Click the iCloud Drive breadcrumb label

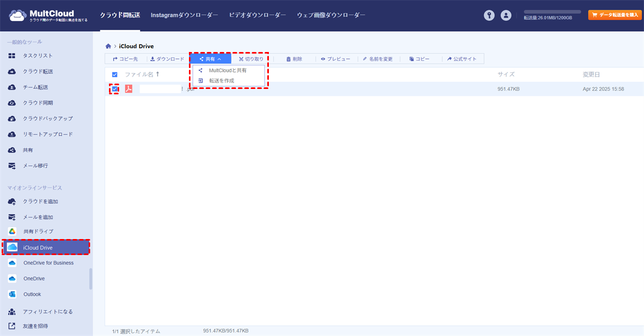[136, 47]
